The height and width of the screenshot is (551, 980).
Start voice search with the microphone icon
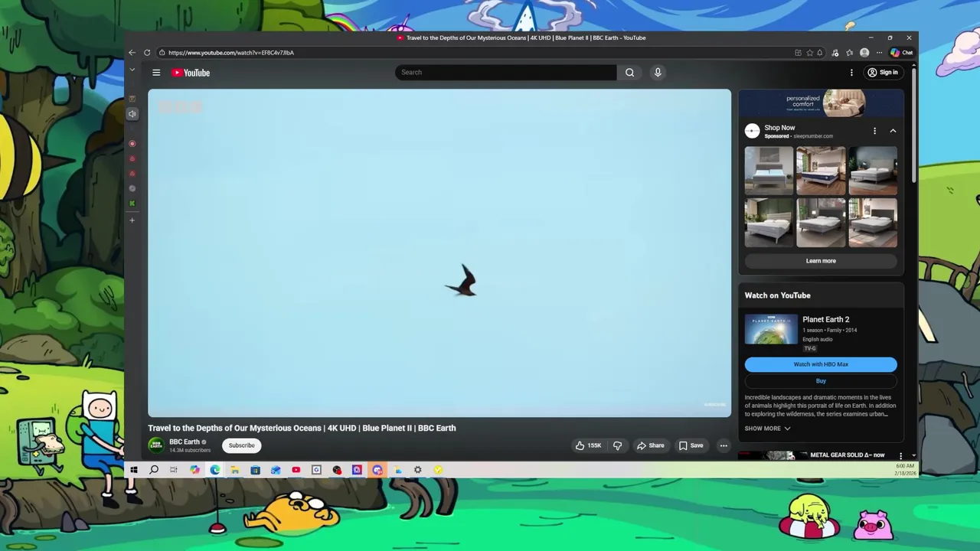(x=658, y=73)
